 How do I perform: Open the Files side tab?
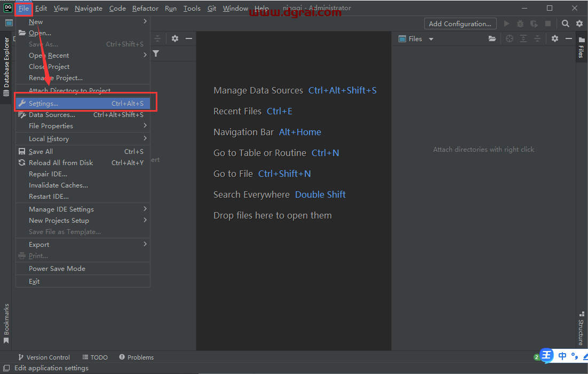tap(581, 47)
